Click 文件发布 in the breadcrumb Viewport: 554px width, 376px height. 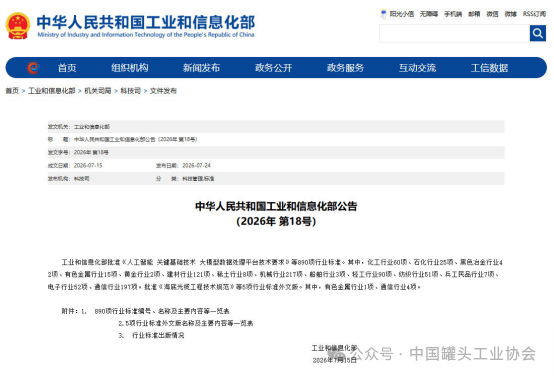point(163,91)
